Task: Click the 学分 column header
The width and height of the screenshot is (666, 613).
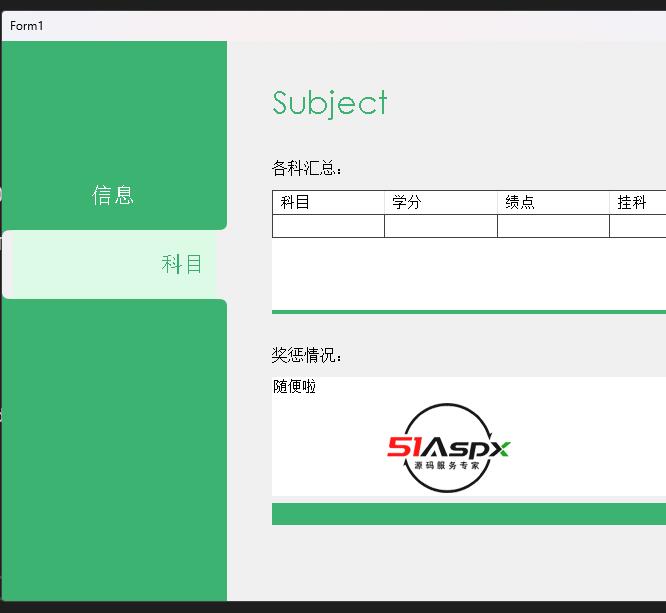Action: [x=441, y=203]
